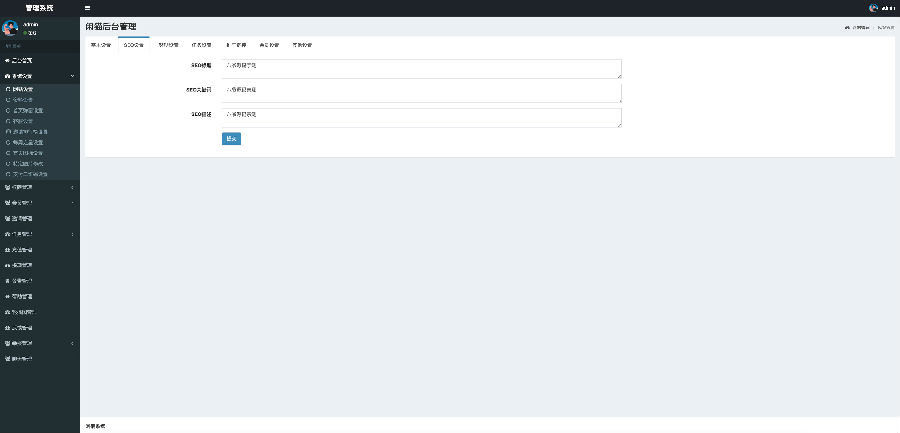
Task: Click the admin profile picture in the sidebar
Action: (x=10, y=28)
